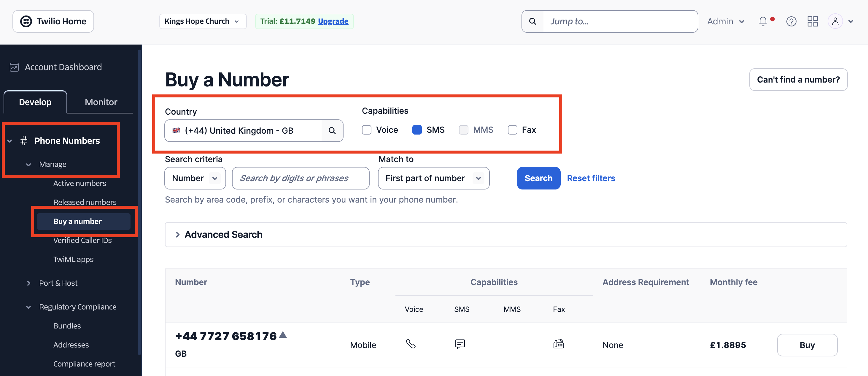This screenshot has height=376, width=868.
Task: Open the products grid icon
Action: pos(813,21)
